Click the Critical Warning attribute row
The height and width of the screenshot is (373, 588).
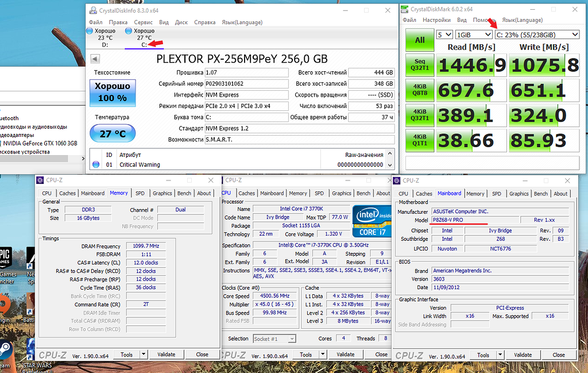pyautogui.click(x=238, y=164)
